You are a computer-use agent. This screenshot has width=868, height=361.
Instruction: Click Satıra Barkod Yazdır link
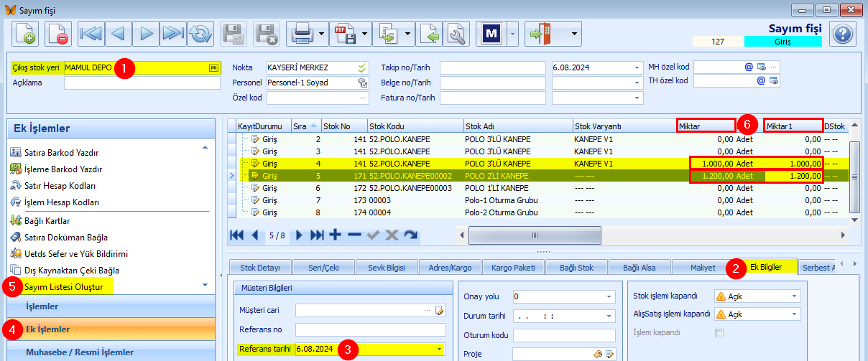coord(61,152)
